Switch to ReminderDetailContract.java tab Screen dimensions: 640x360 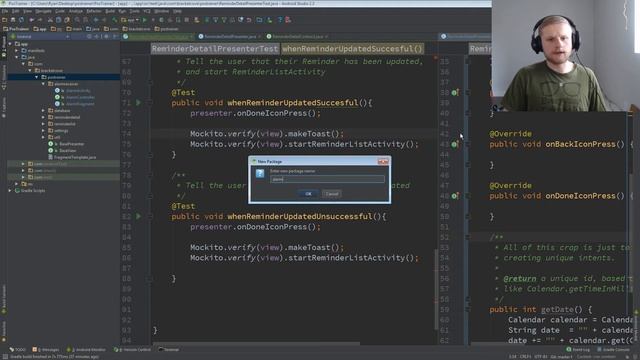click(297, 37)
